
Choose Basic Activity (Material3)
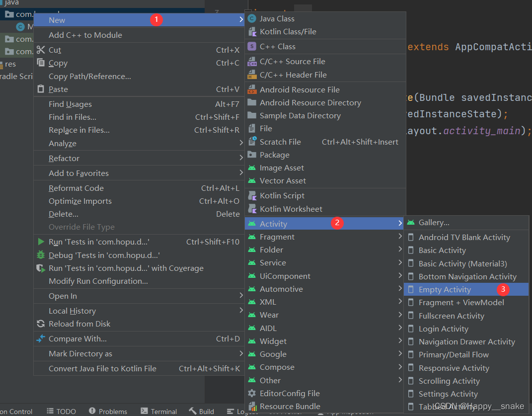click(x=466, y=263)
